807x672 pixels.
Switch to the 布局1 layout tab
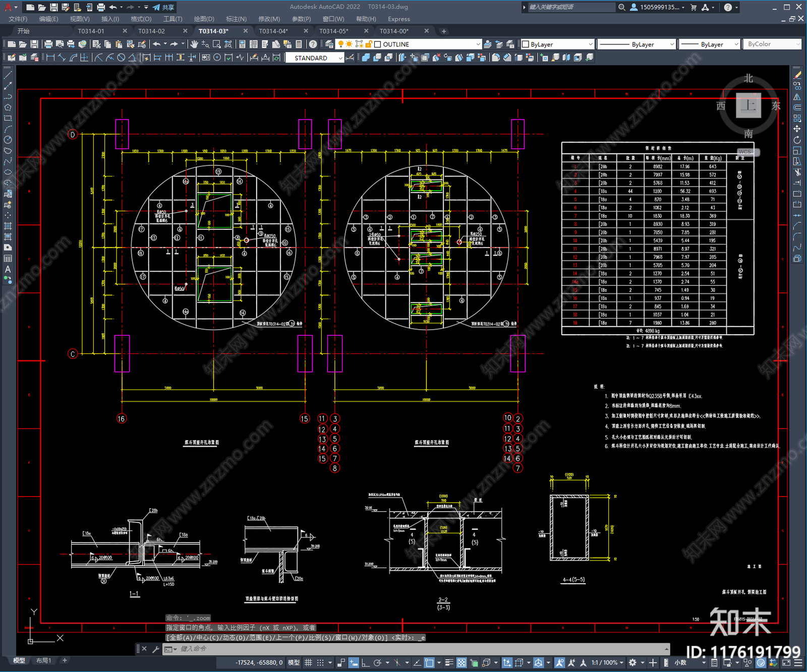[x=43, y=660]
